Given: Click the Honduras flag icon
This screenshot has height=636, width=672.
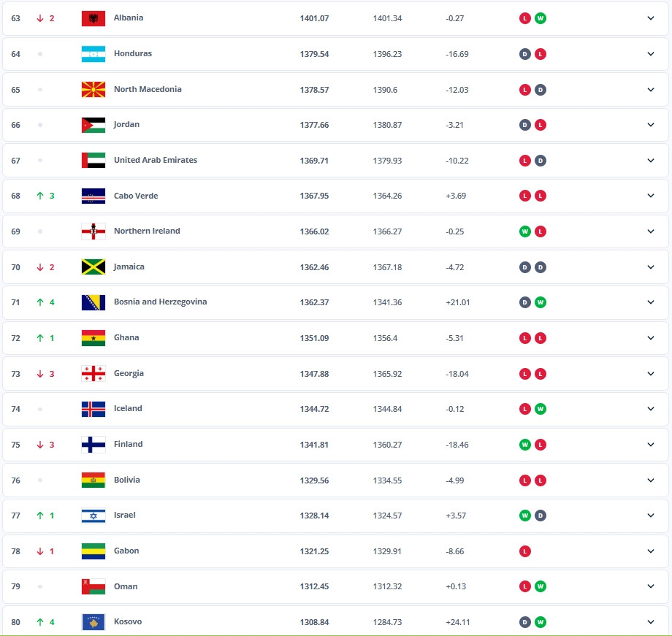Looking at the screenshot, I should [93, 54].
